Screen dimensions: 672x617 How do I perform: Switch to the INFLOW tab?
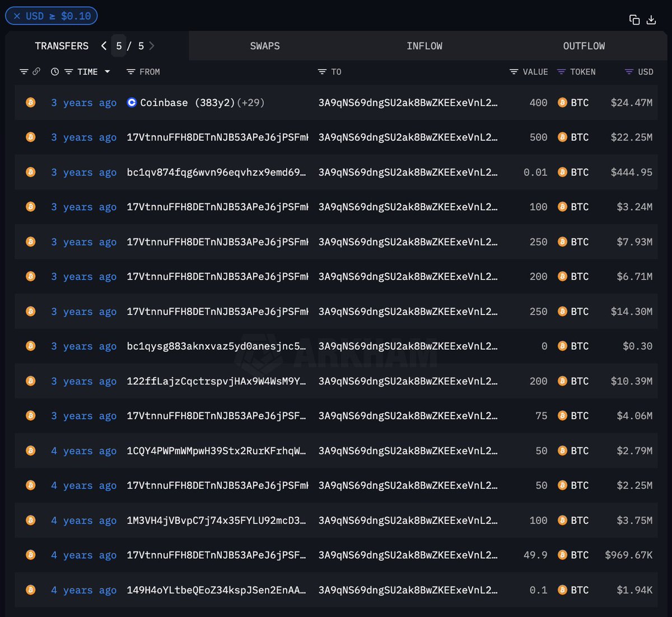(x=424, y=46)
